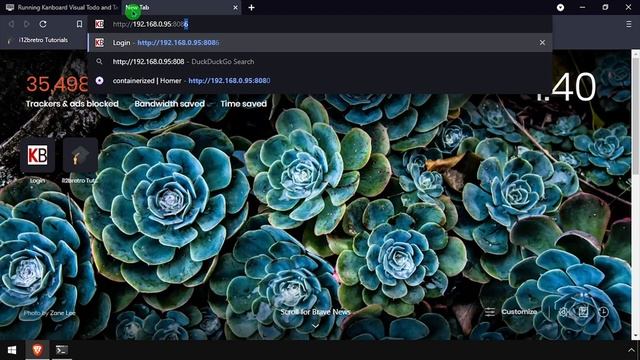This screenshot has width=640, height=360.
Task: Open the Customize dashboard button
Action: coord(511,312)
